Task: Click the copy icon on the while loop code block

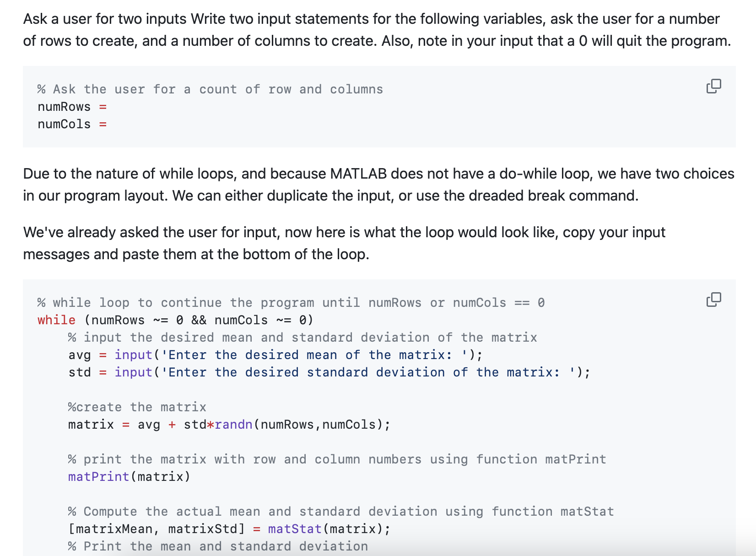Action: [713, 299]
